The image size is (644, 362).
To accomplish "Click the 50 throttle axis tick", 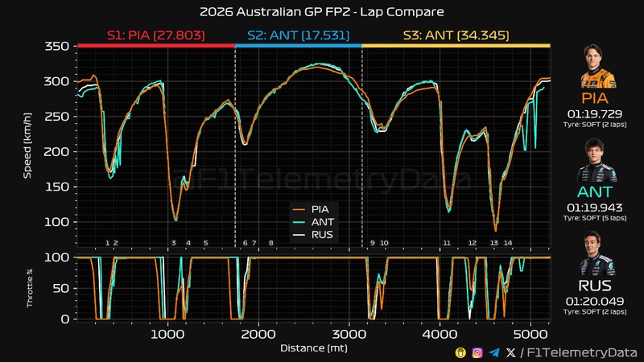I will (x=61, y=289).
